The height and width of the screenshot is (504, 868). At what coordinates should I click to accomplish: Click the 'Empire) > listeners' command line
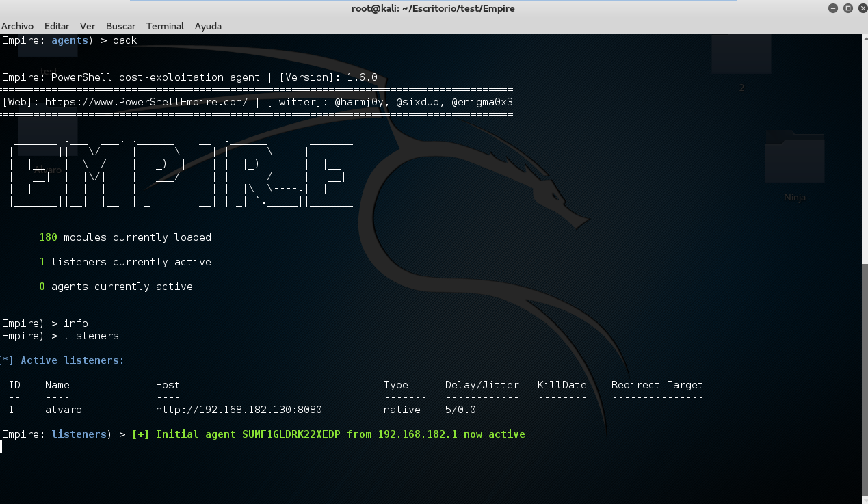click(x=60, y=336)
